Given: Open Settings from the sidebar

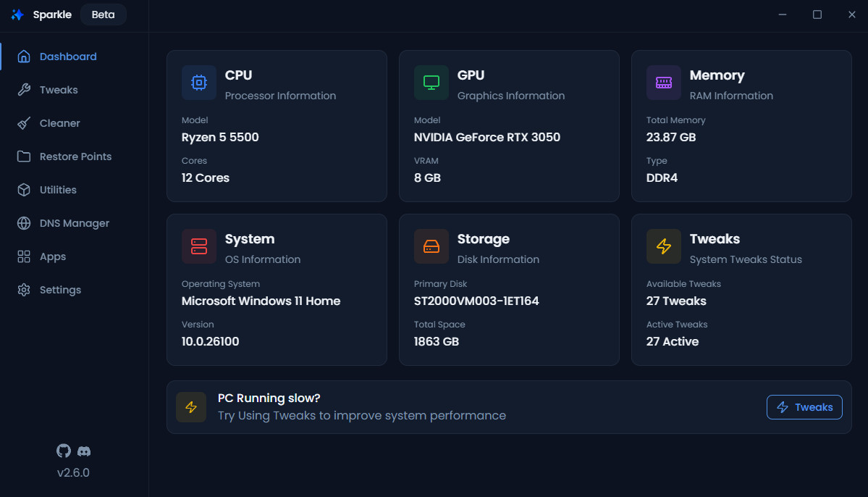Looking at the screenshot, I should click(60, 290).
